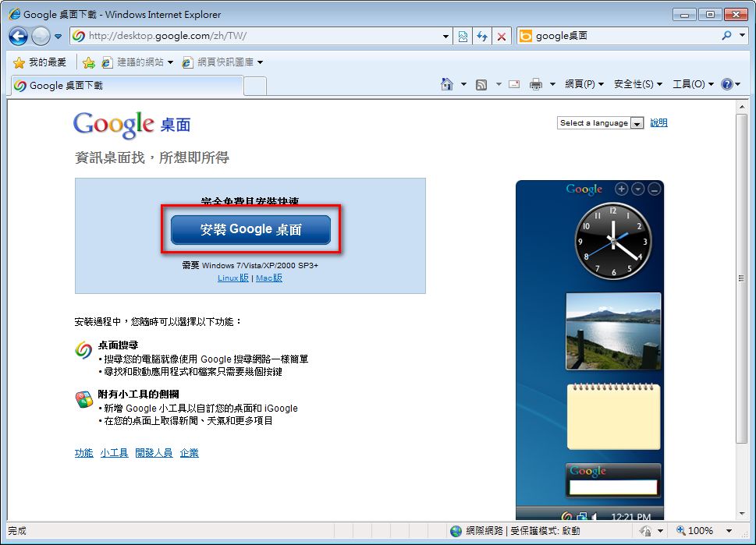This screenshot has height=545, width=756.
Task: Click the scrollbar up arrow
Action: tap(742, 107)
